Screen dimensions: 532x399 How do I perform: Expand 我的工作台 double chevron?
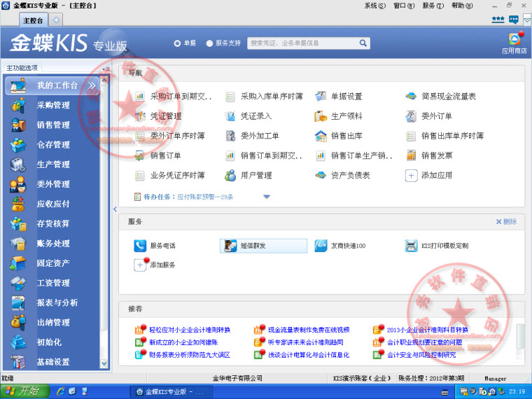92,85
